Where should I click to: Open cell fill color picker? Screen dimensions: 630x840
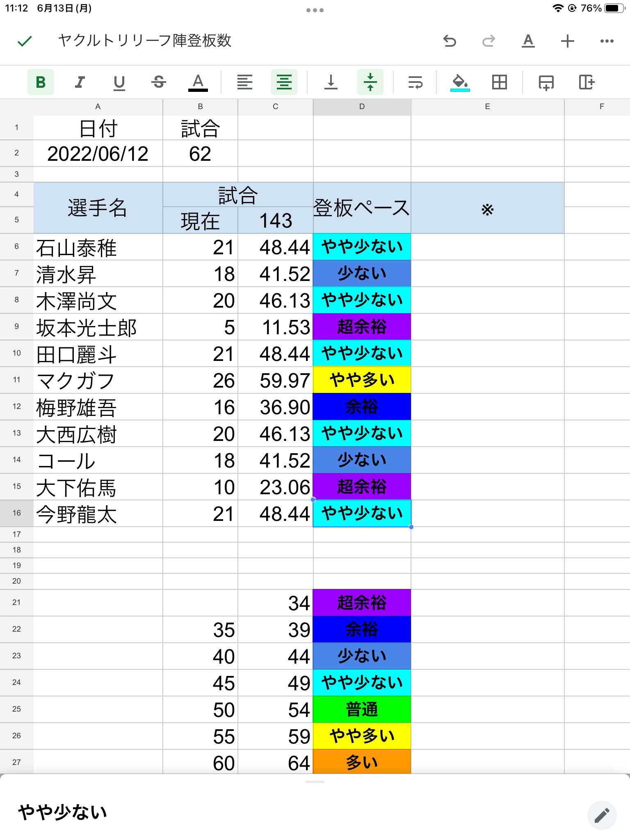pos(460,82)
